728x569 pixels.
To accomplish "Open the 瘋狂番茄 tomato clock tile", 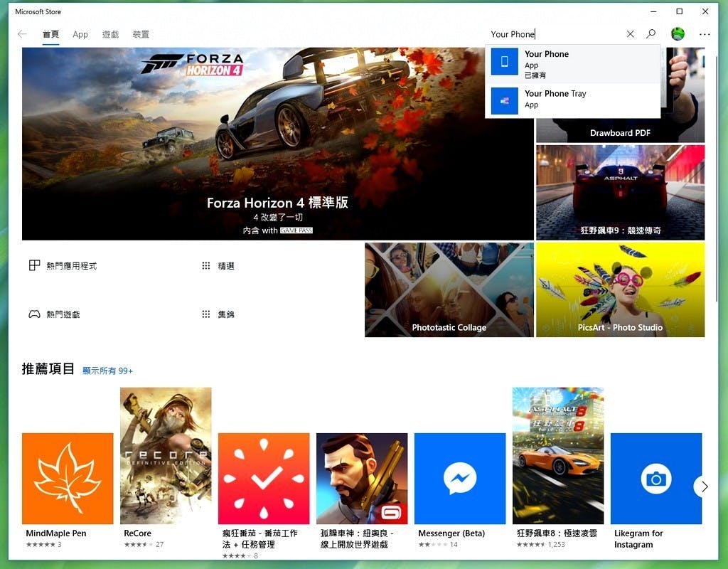I will 264,479.
